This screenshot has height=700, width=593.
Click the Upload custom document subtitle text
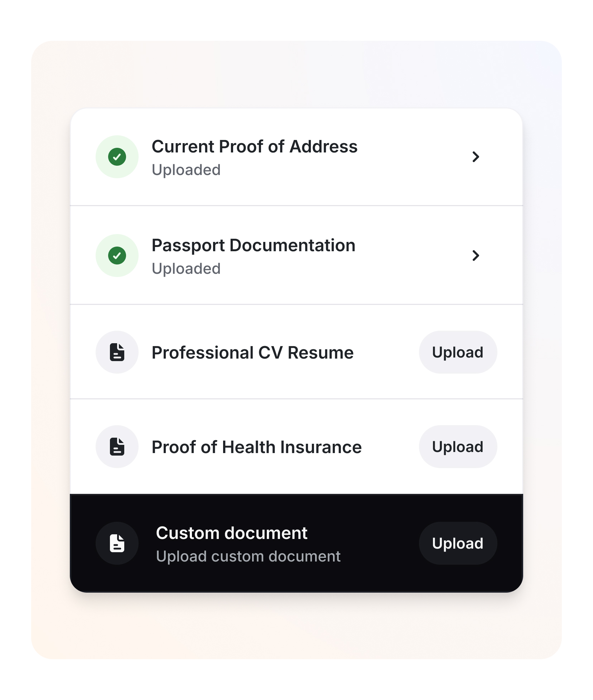coord(249,556)
